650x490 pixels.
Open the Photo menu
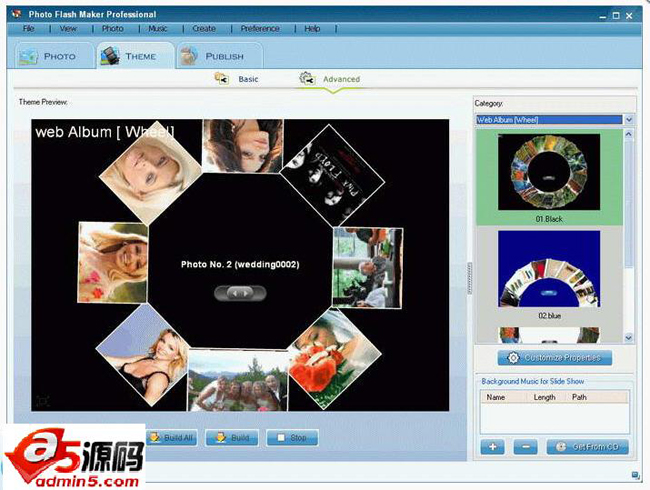coord(113,29)
